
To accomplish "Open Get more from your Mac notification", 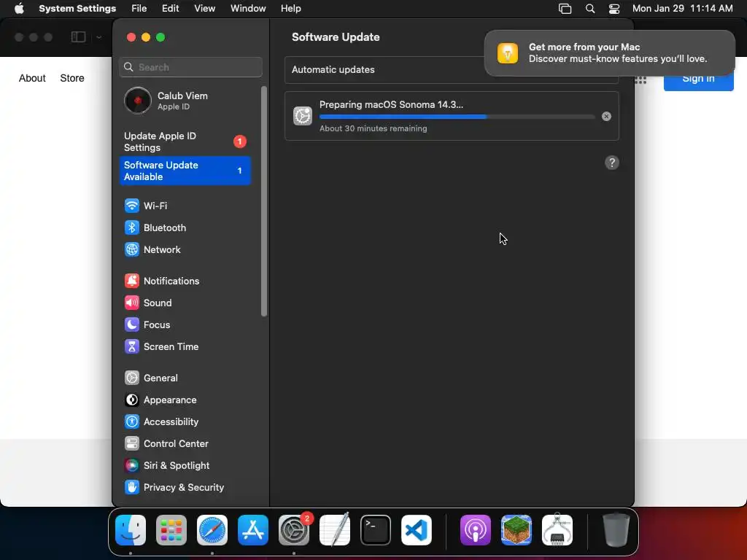I will pos(610,52).
